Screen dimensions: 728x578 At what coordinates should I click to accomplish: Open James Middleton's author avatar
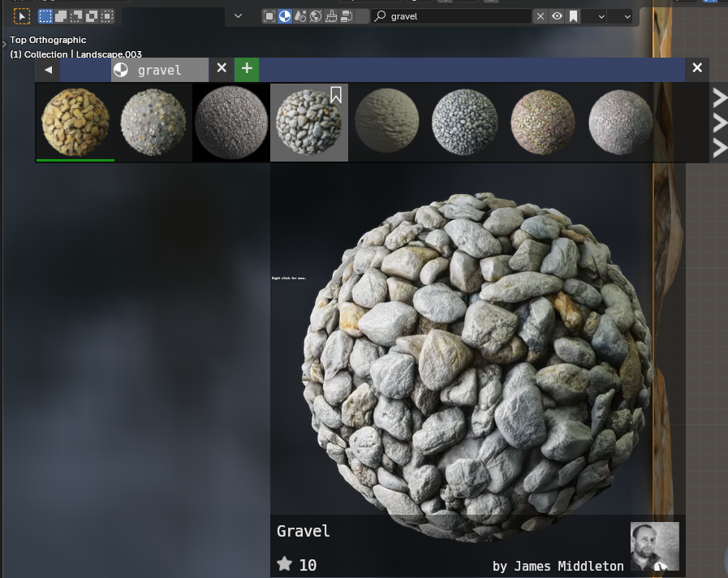(x=655, y=546)
